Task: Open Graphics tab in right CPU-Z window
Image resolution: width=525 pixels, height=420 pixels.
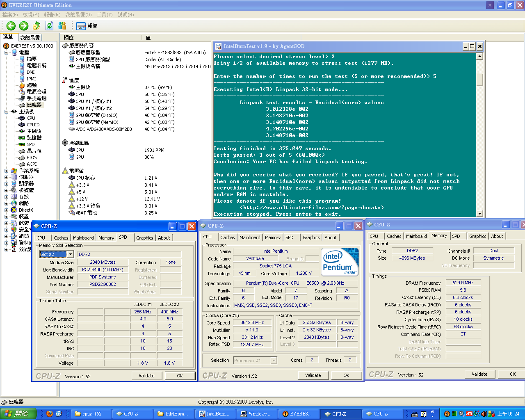Action: coord(478,236)
